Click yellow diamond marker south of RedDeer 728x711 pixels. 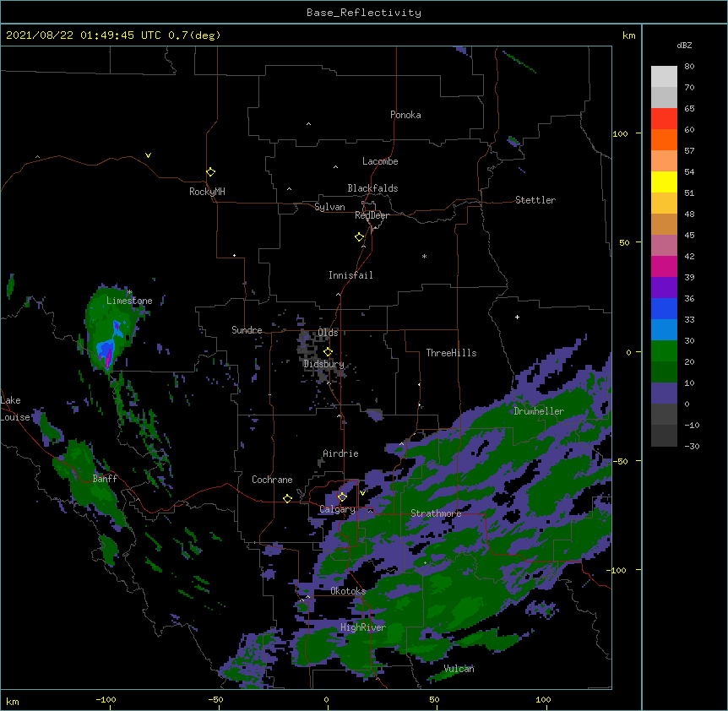360,237
